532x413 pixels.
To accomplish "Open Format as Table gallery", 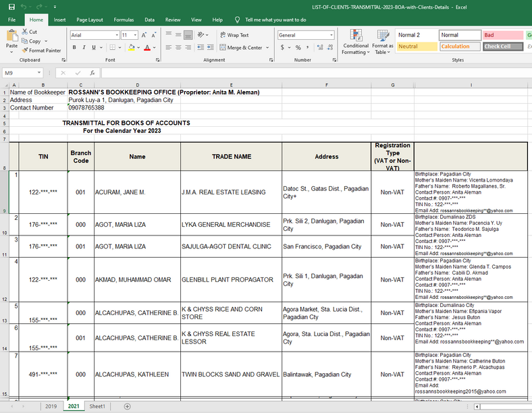I will (x=383, y=42).
